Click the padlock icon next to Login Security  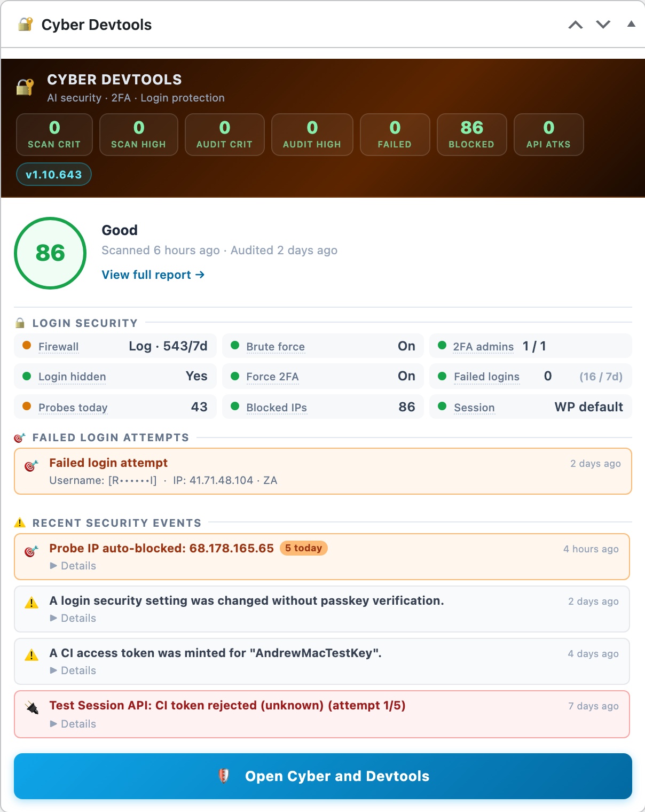(x=20, y=323)
